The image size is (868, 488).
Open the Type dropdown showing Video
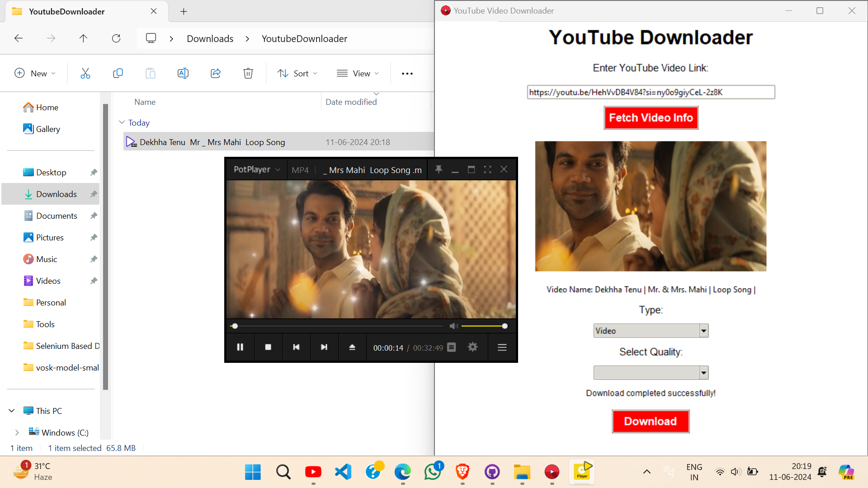703,330
